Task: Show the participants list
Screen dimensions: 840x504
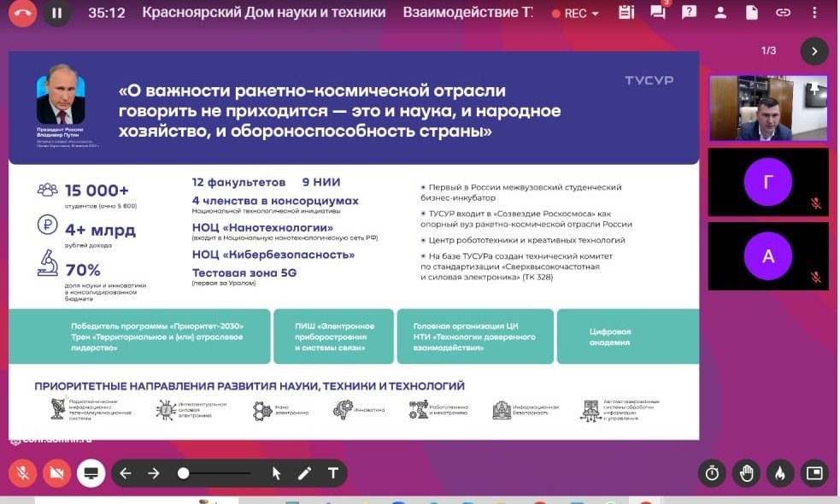Action: [720, 12]
